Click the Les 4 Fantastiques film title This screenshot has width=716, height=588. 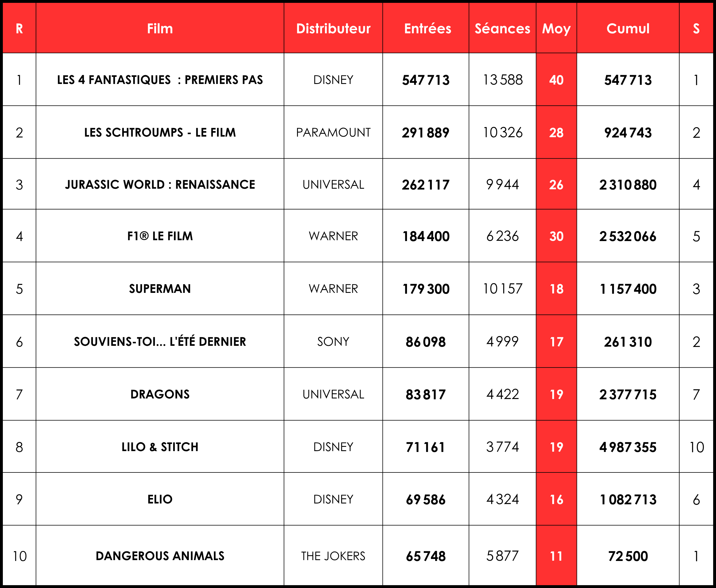159,80
